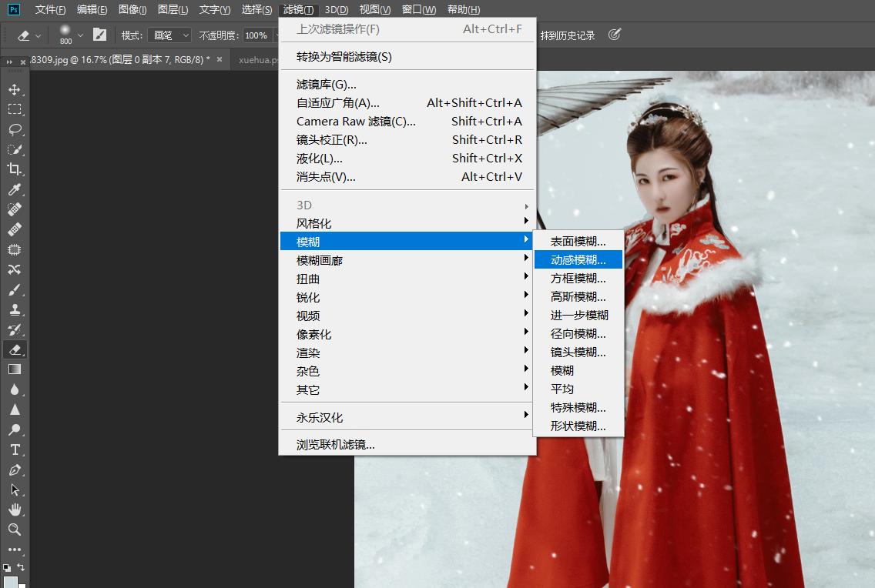Select the Zoom magnifier tool
This screenshot has height=588, width=875.
[x=15, y=530]
